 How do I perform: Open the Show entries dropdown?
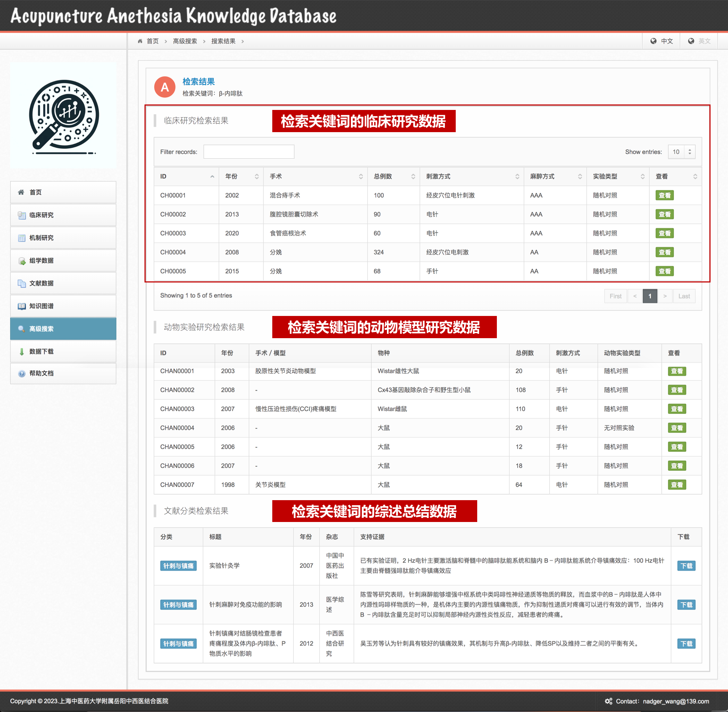681,152
